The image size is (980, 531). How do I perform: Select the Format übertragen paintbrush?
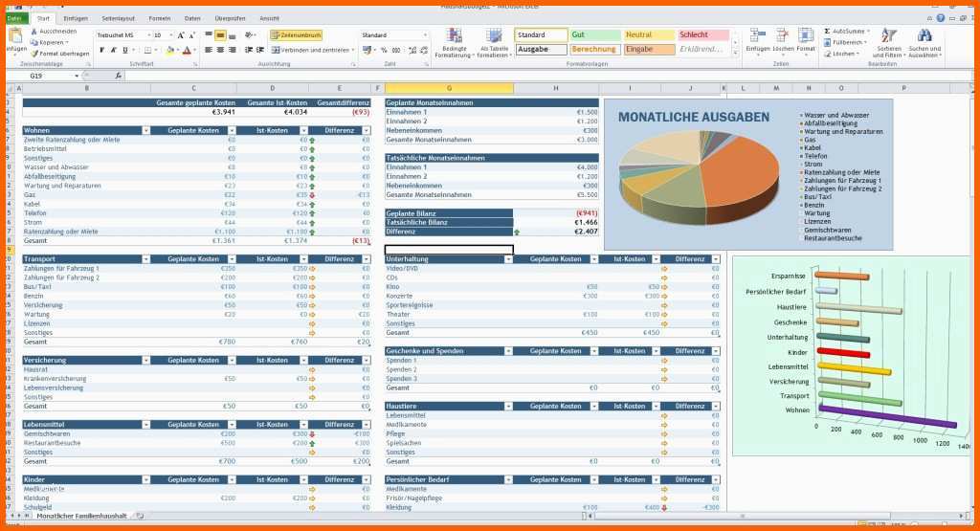click(x=34, y=54)
